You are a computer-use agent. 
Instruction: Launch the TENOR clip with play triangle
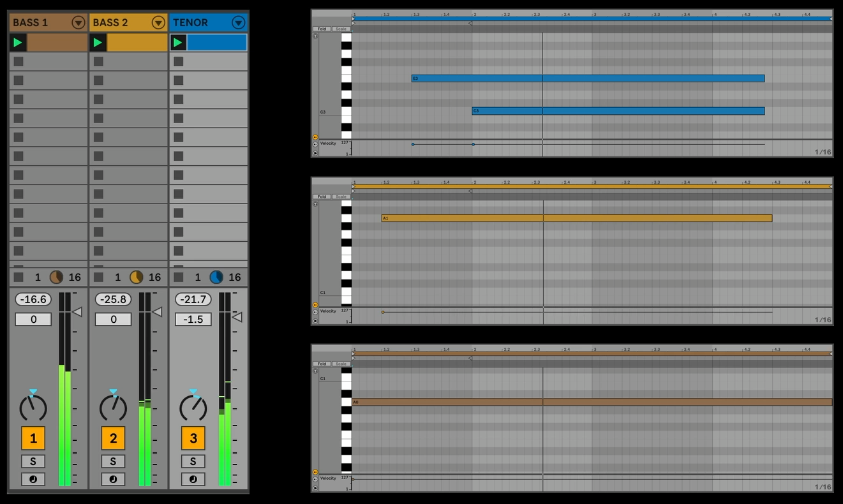pyautogui.click(x=178, y=43)
